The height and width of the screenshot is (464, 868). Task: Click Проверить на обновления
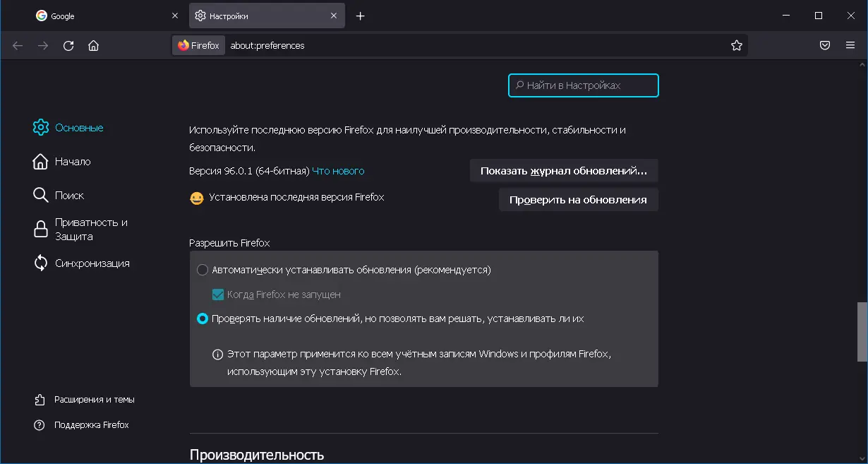tap(578, 200)
